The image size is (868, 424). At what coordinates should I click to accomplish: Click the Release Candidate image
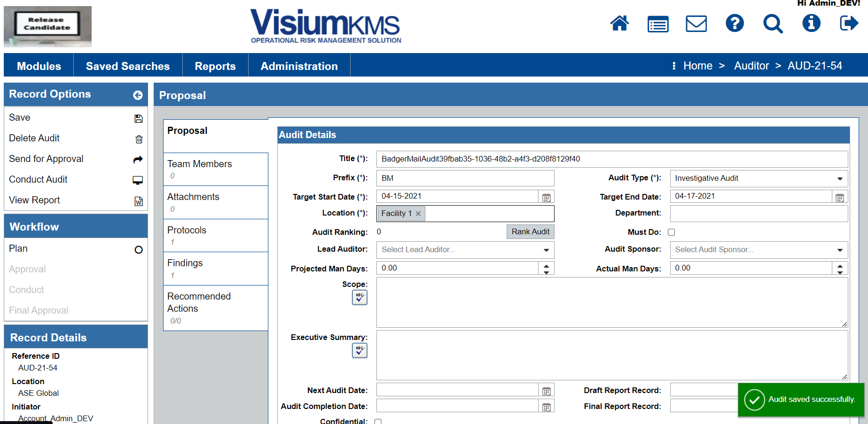pos(47,27)
